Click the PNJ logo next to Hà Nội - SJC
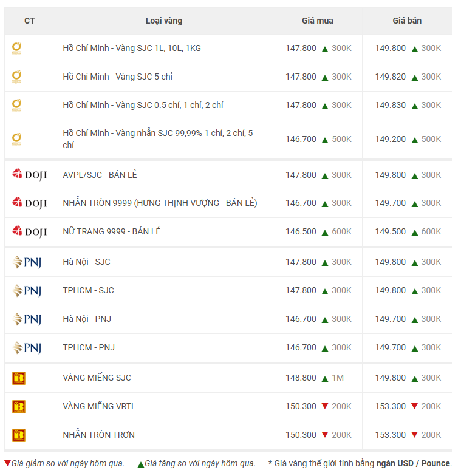Viewport: 461px width, 476px height. tap(27, 262)
